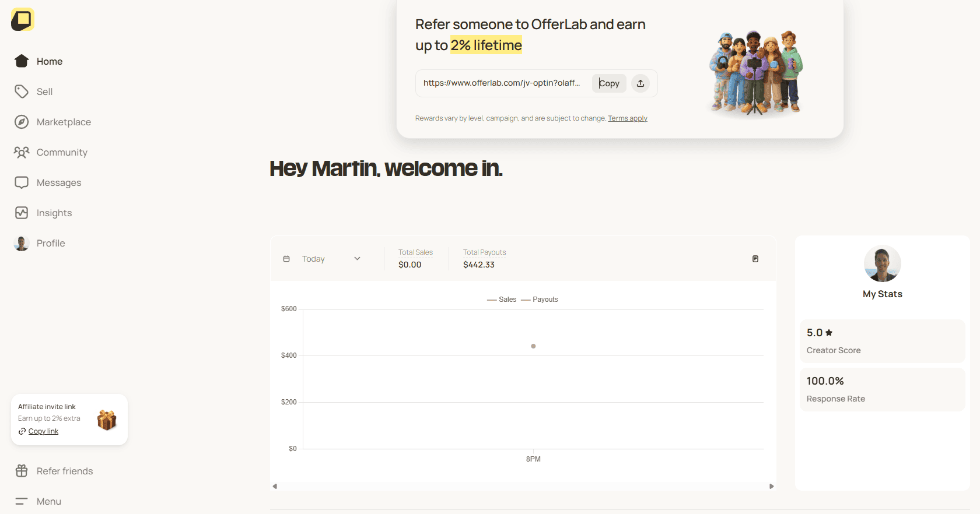Screen dimensions: 980x514
Task: Open Profile in the sidebar
Action: 40,243
